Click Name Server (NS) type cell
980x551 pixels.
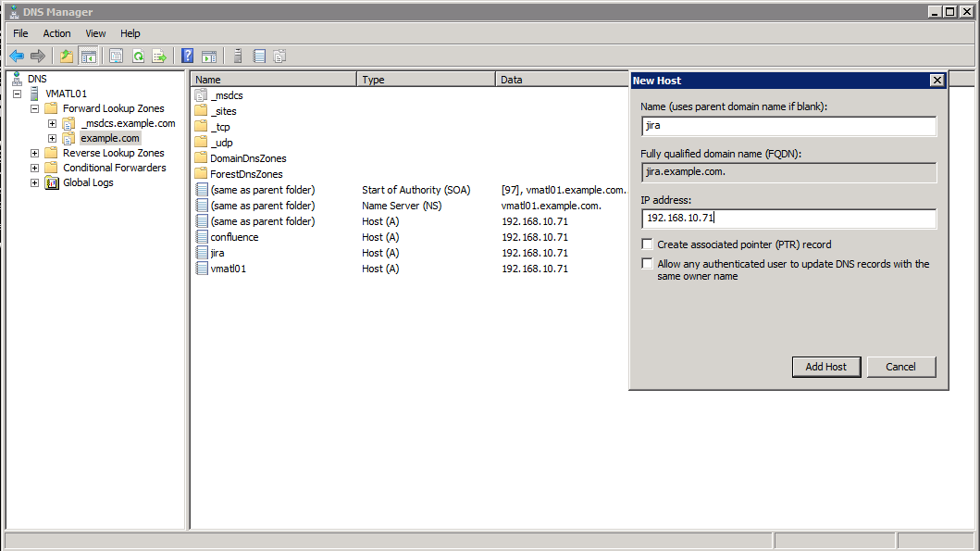(x=402, y=206)
